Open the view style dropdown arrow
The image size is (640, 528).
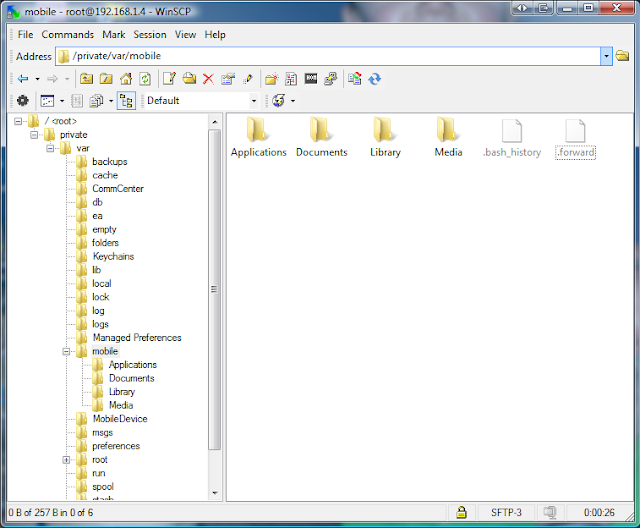62,101
